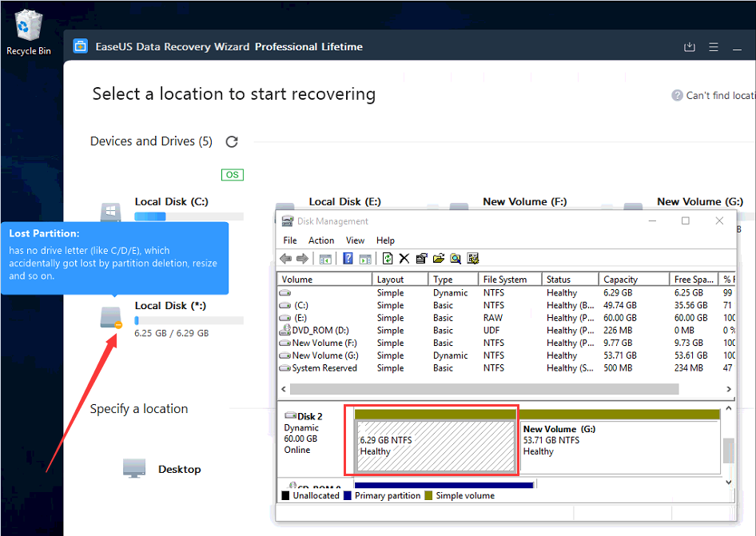
Task: Sort by Volume column header
Action: click(324, 279)
